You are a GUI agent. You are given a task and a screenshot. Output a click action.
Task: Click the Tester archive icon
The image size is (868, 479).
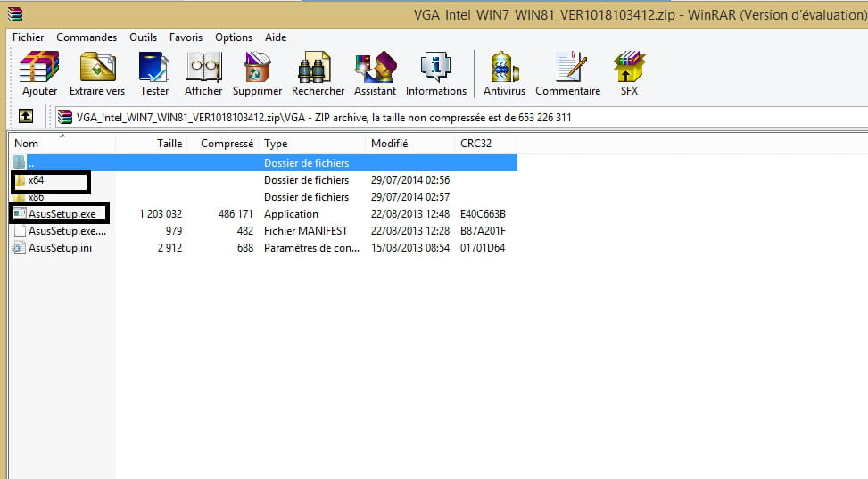(x=154, y=67)
